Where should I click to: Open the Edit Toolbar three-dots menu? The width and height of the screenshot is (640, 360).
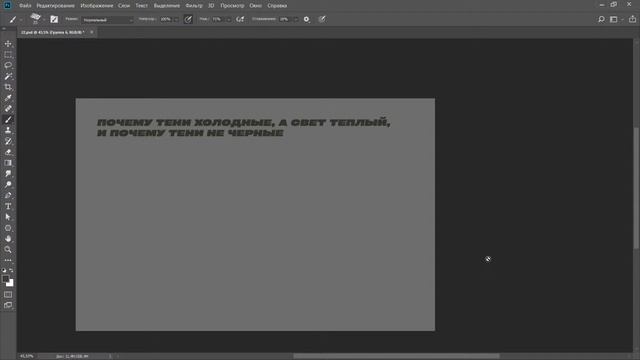tap(8, 260)
